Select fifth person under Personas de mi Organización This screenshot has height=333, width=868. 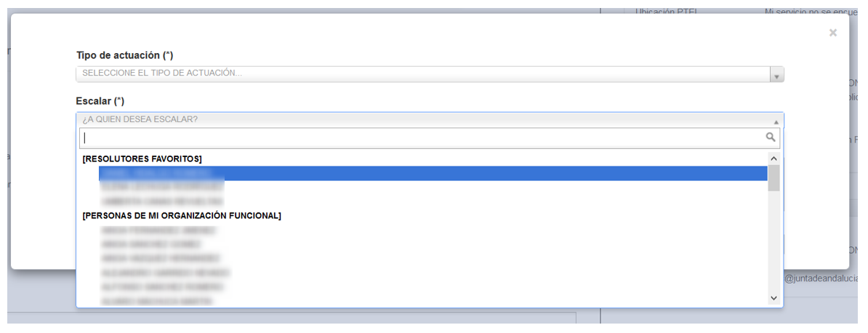[x=433, y=287]
